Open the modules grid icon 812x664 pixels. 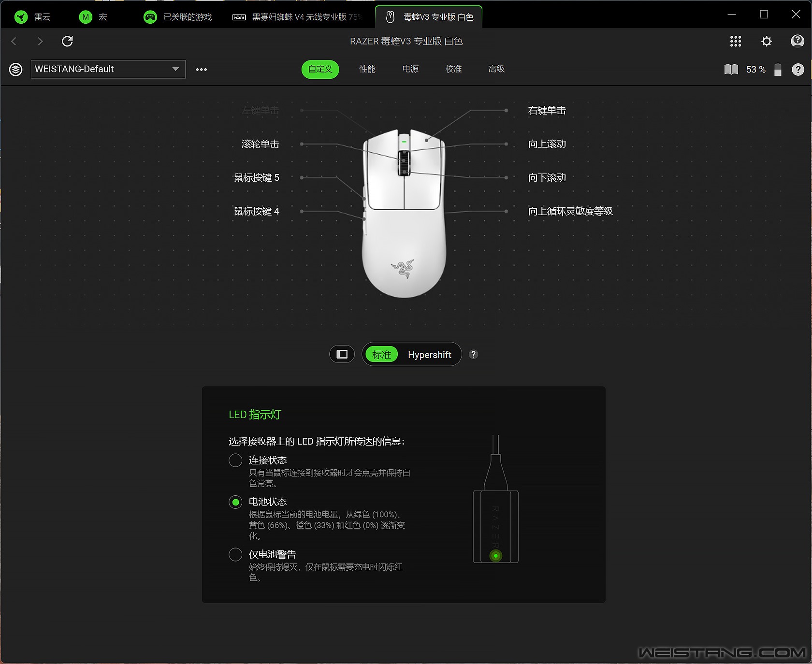coord(736,41)
